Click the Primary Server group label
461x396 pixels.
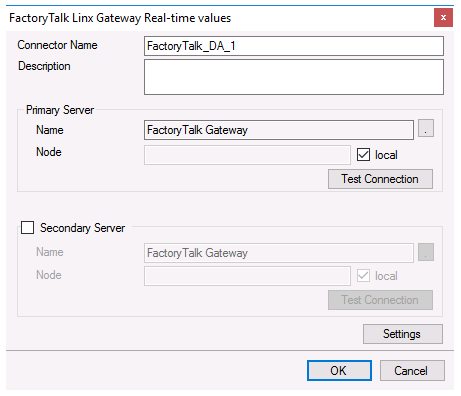60,110
